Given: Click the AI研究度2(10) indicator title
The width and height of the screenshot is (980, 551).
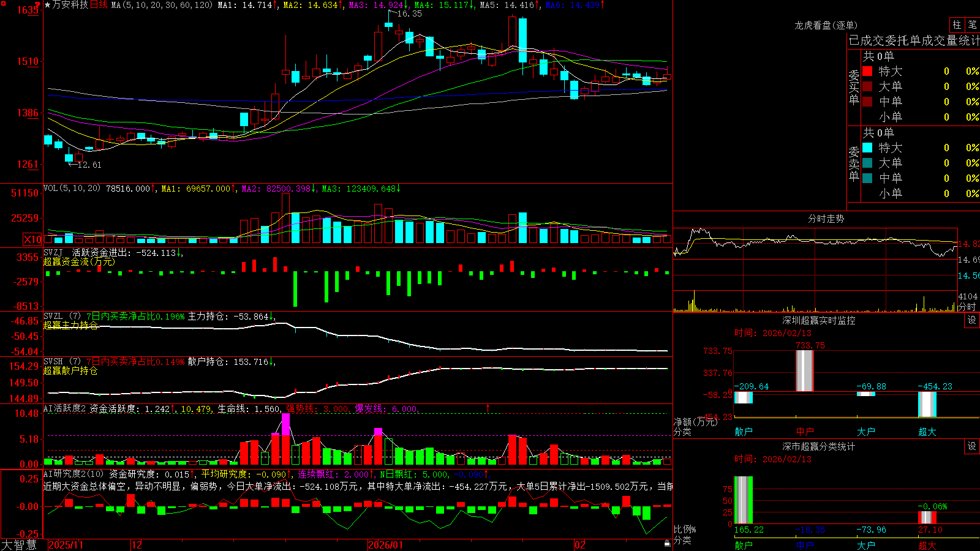Looking at the screenshot, I should pyautogui.click(x=72, y=474).
